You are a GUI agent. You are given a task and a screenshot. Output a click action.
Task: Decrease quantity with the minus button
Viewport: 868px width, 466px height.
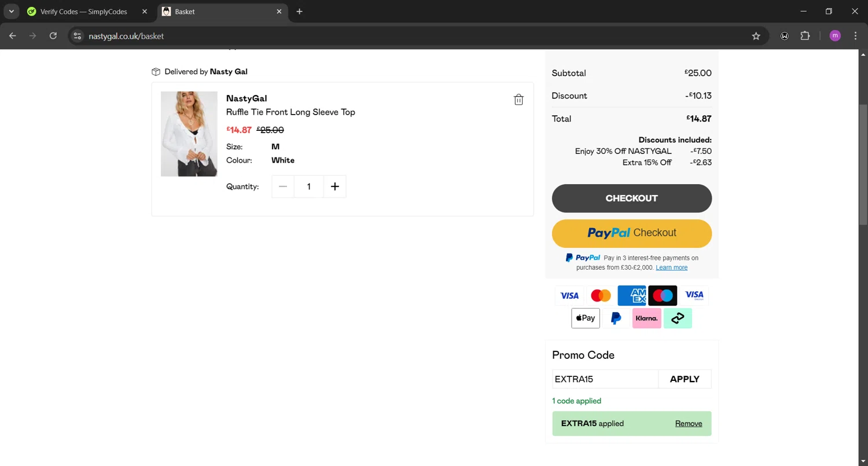coord(283,186)
